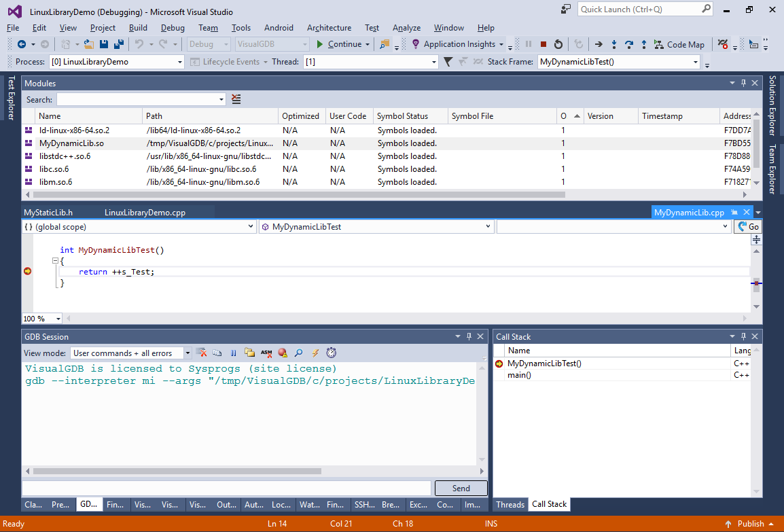Click the single-disk Save icon
784x532 pixels.
coord(104,44)
